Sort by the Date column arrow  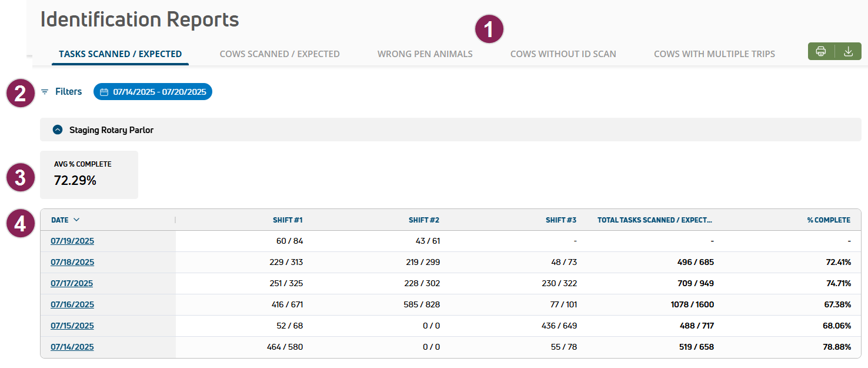coord(76,220)
